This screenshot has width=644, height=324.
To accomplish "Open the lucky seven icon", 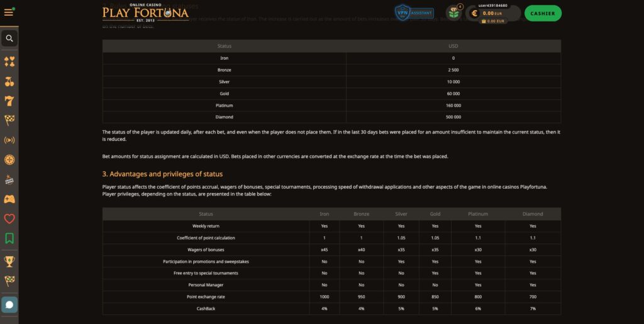I will coord(9,101).
